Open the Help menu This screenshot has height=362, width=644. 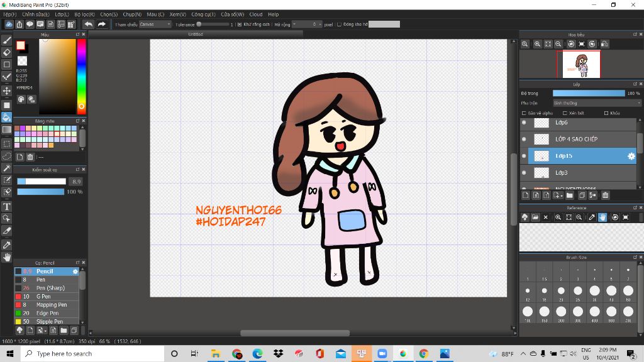[273, 14]
